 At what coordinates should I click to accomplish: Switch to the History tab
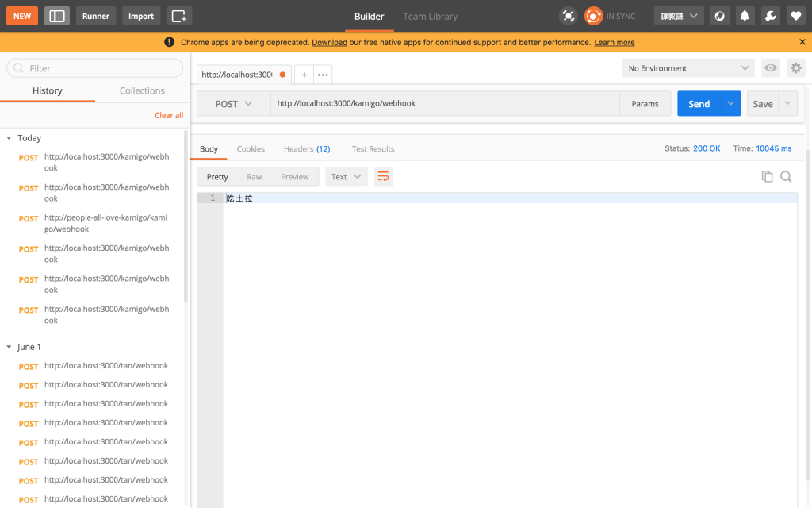click(47, 90)
